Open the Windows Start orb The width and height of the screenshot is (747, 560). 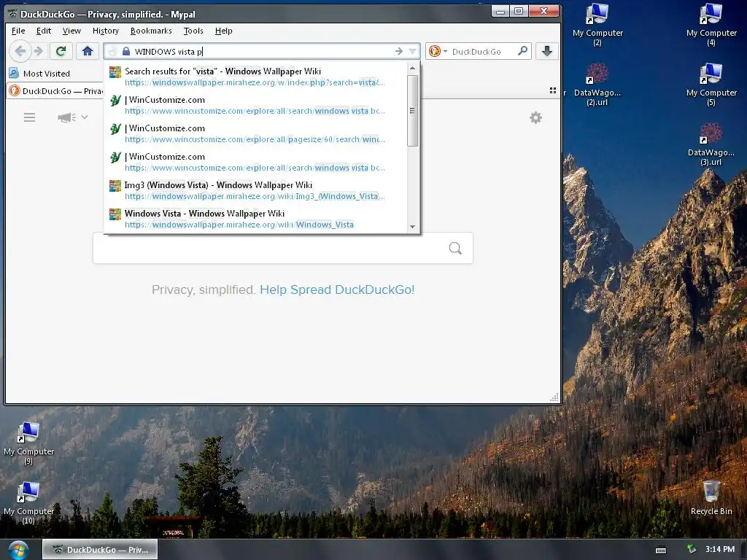tap(18, 550)
